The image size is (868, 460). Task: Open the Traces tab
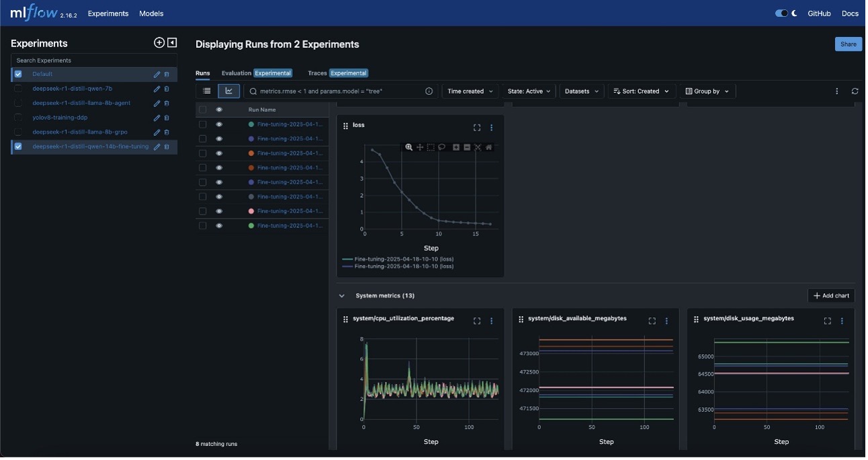[338, 73]
